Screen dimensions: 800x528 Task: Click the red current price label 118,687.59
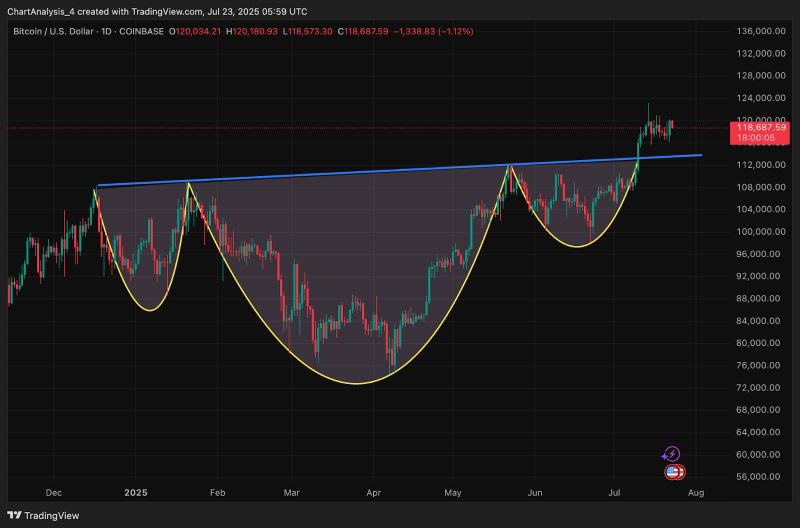click(761, 127)
